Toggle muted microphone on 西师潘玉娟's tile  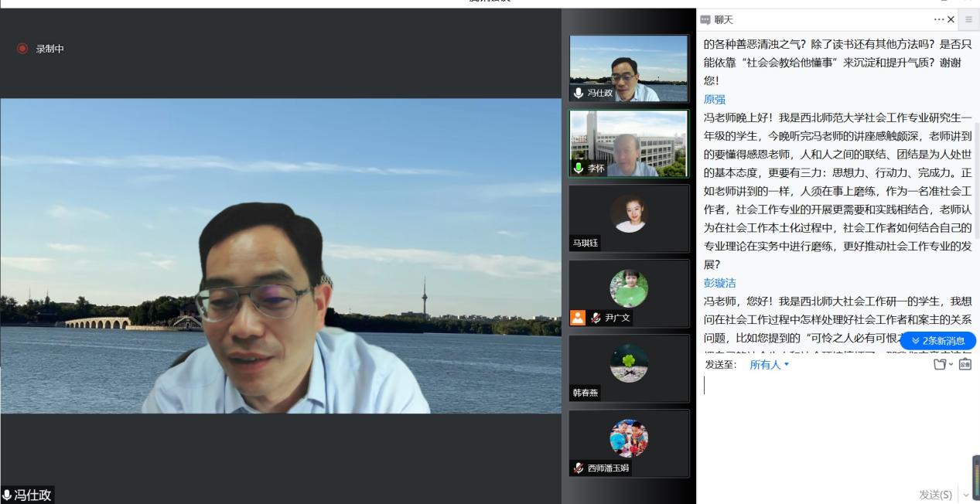pyautogui.click(x=579, y=468)
